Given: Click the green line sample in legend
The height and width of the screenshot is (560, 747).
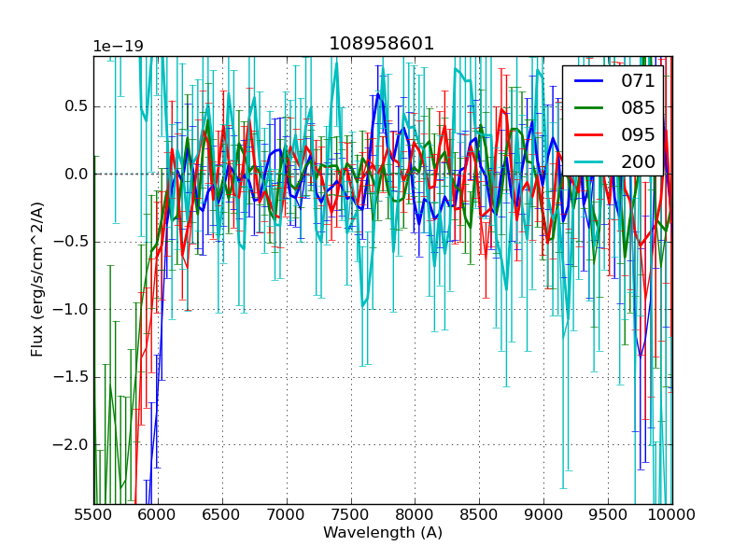Looking at the screenshot, I should pyautogui.click(x=587, y=108).
